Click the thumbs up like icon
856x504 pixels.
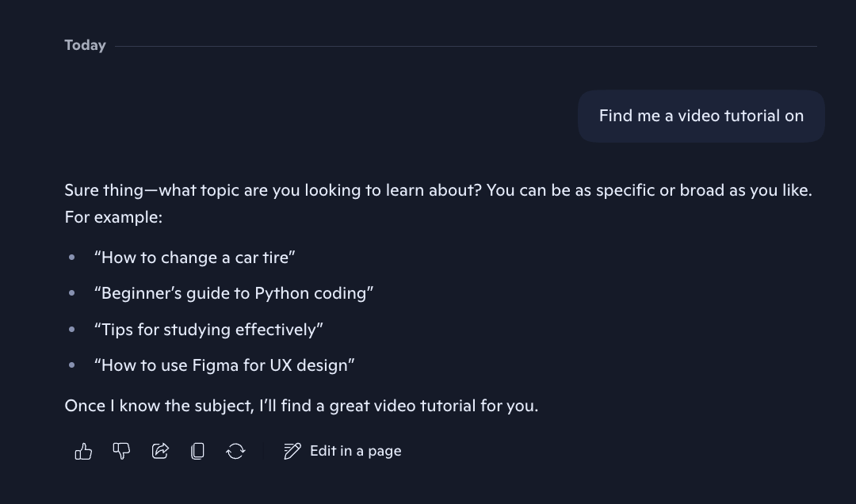click(x=83, y=451)
